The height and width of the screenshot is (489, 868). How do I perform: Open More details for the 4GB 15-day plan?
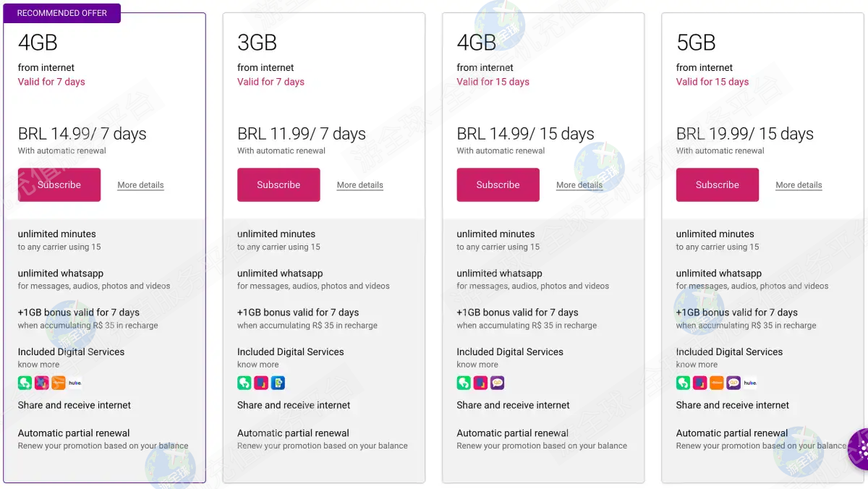[x=579, y=185]
